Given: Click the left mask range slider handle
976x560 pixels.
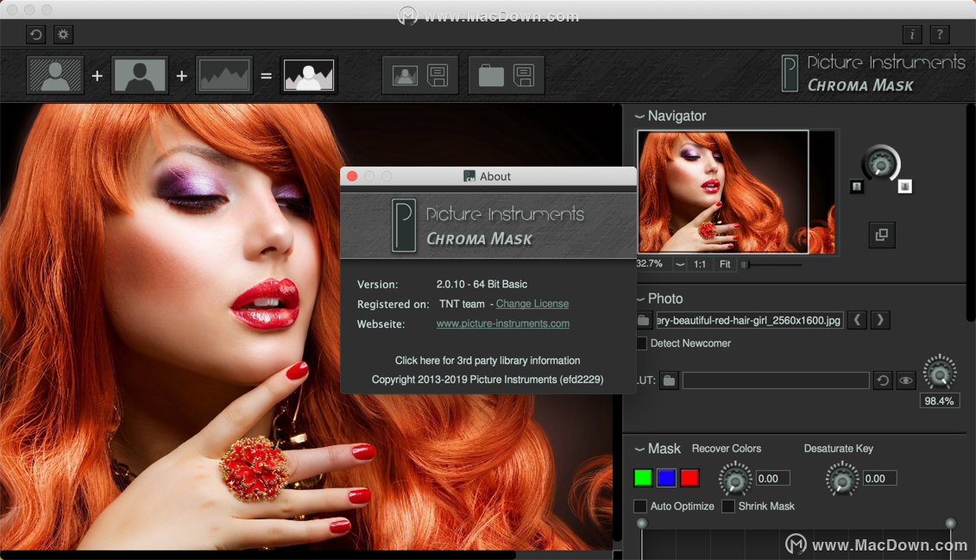Looking at the screenshot, I should (x=642, y=523).
